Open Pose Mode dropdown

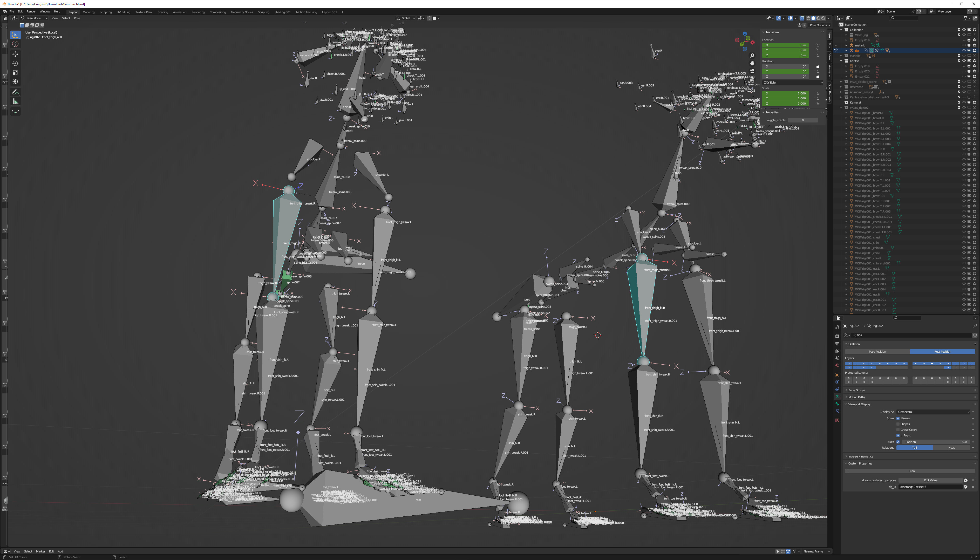pos(35,18)
